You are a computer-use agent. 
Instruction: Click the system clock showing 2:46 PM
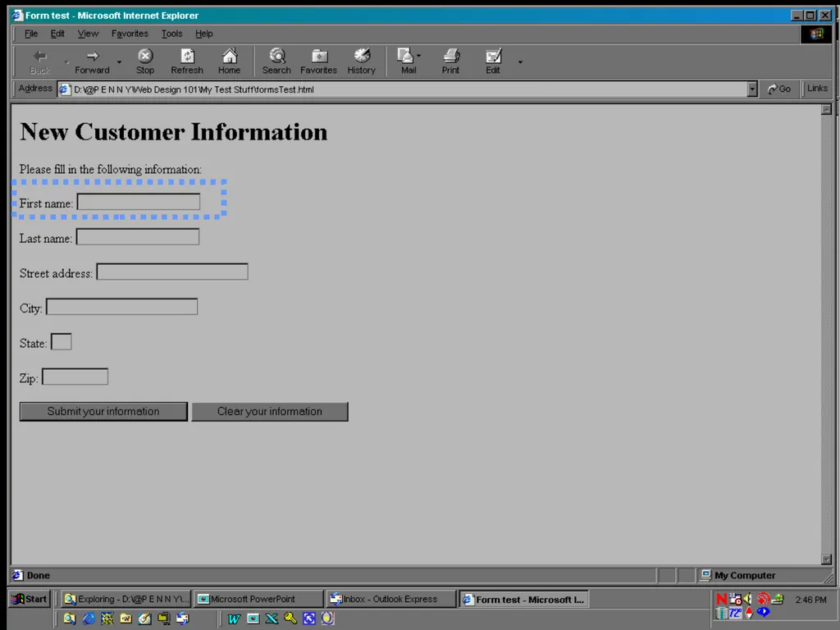(x=810, y=600)
